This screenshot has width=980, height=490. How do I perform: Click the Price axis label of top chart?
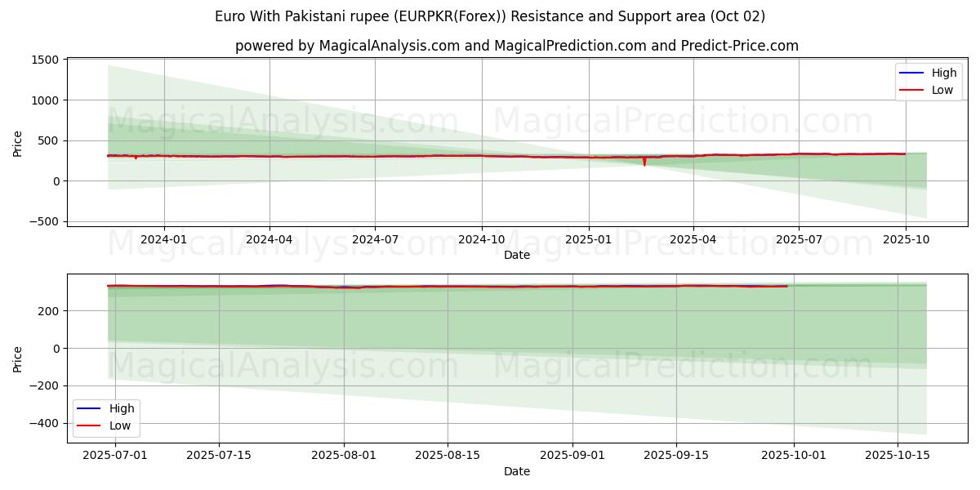tap(18, 142)
